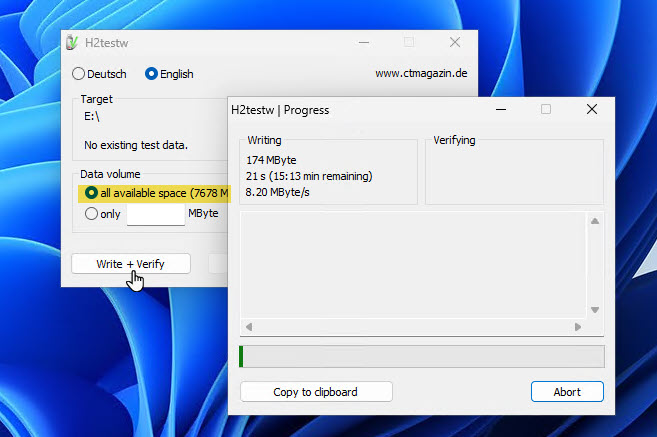
Task: Minimize the H2testw Progress window
Action: coord(501,110)
